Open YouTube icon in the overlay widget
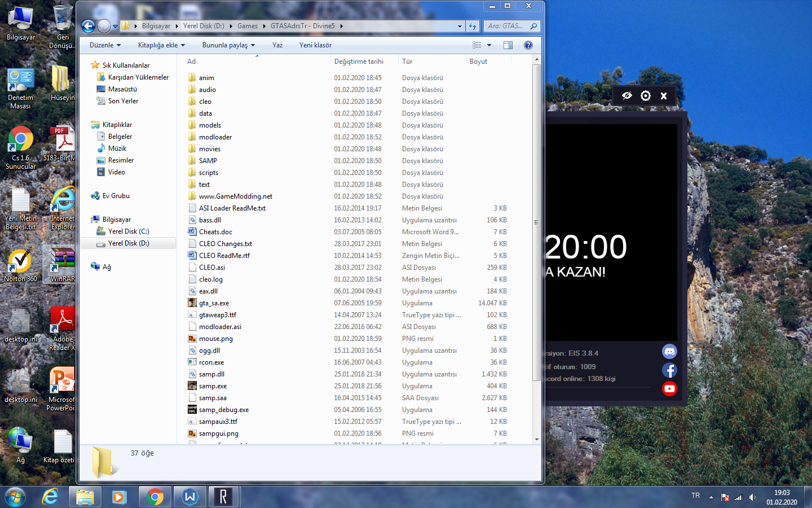Viewport: 812px width, 508px height. 669,388
